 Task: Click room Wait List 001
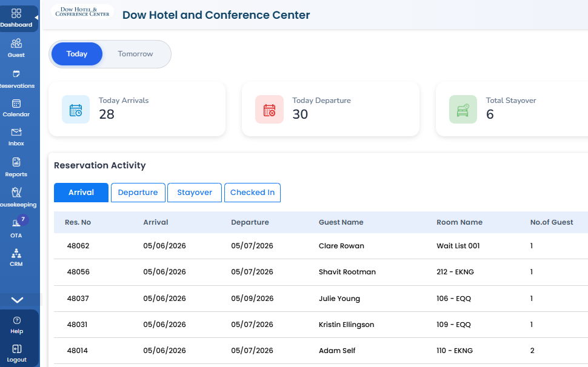[x=458, y=246]
